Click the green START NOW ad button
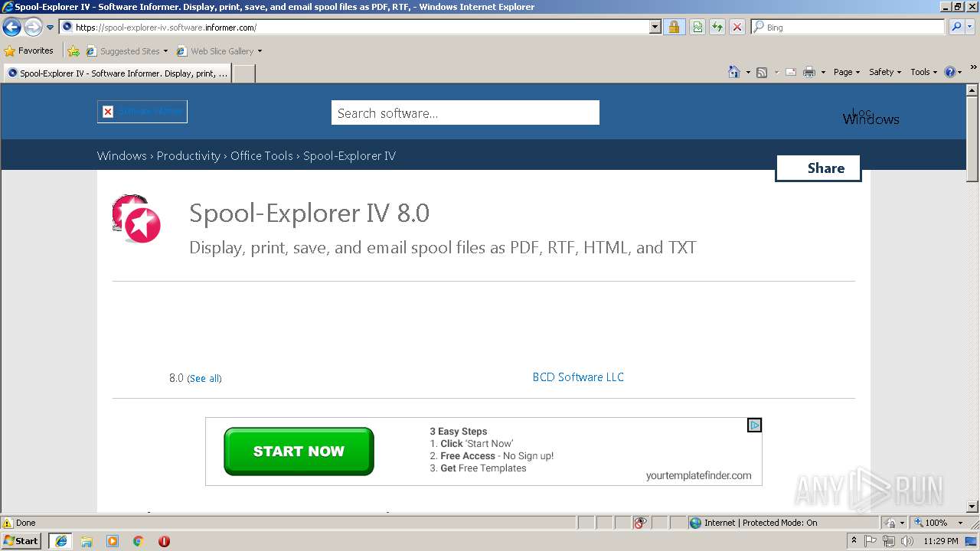The height and width of the screenshot is (551, 980). tap(299, 452)
